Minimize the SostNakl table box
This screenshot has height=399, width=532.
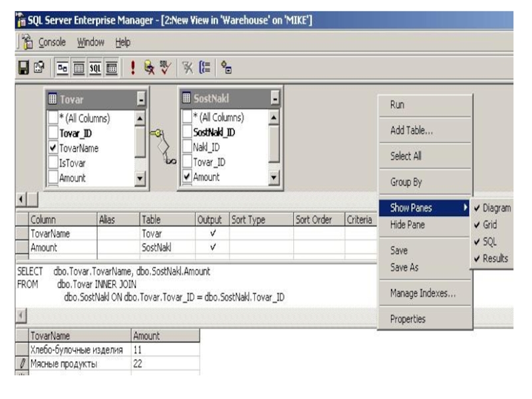pos(275,100)
